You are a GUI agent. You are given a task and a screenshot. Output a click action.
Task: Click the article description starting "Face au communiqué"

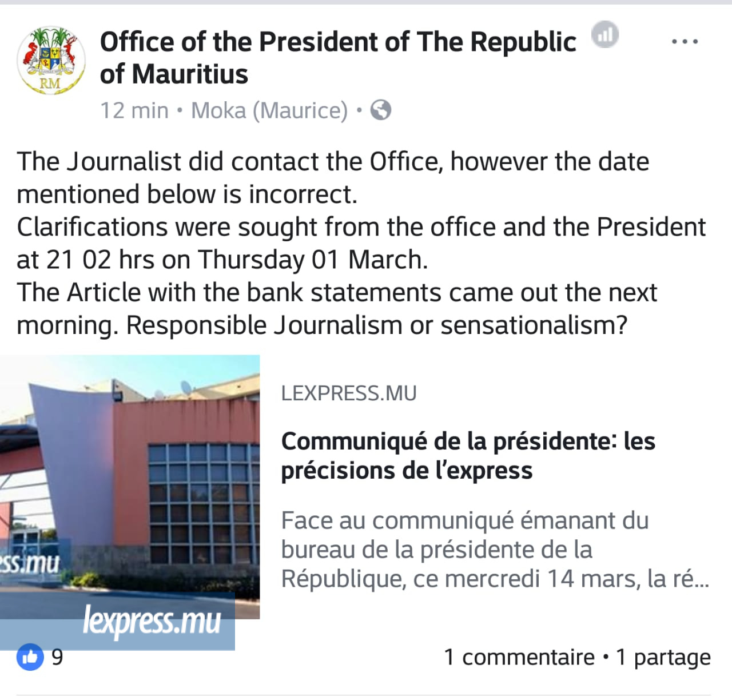[x=495, y=550]
